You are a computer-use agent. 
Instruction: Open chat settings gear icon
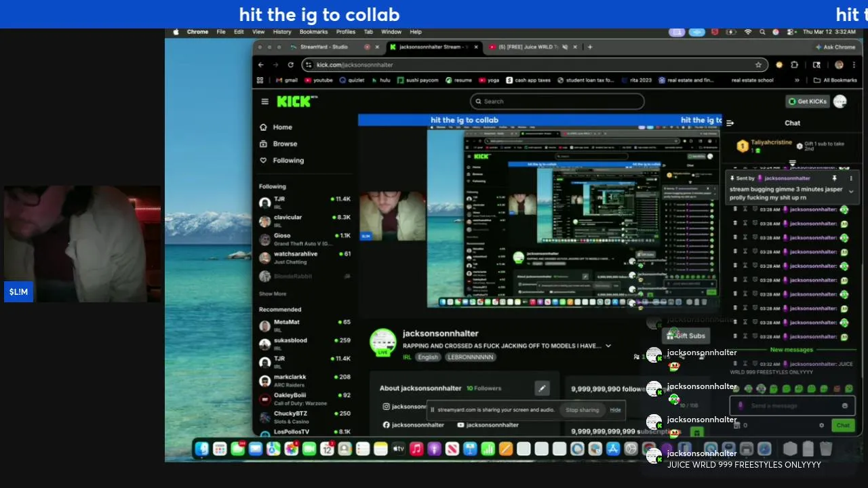pyautogui.click(x=821, y=426)
